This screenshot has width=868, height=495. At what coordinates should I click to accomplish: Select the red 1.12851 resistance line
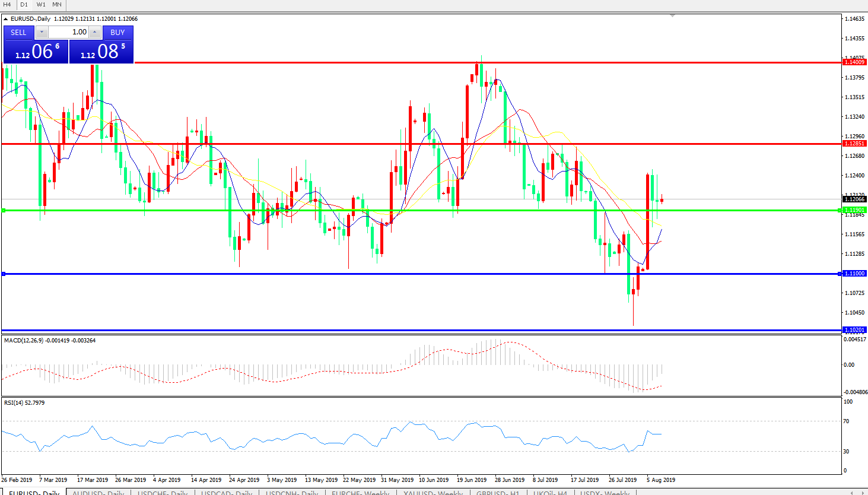point(356,144)
